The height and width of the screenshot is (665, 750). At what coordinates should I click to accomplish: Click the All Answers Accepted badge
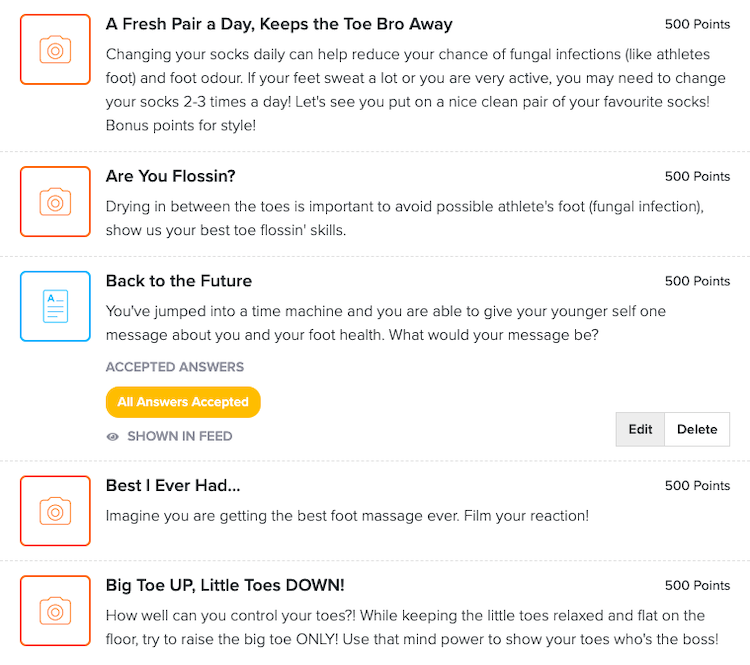click(x=183, y=402)
